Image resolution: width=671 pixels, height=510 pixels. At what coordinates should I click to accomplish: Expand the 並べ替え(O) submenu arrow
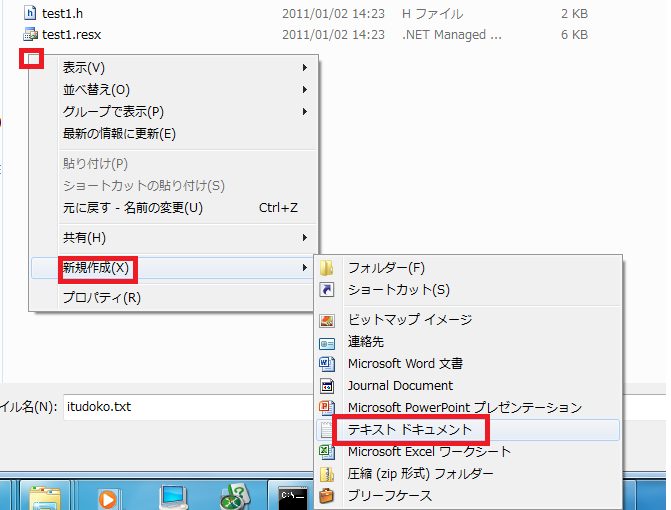click(304, 90)
